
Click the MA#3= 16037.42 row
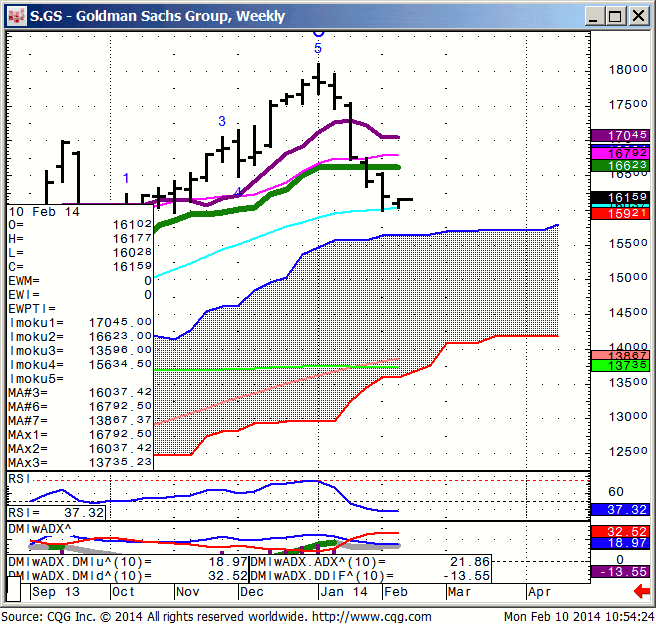80,392
